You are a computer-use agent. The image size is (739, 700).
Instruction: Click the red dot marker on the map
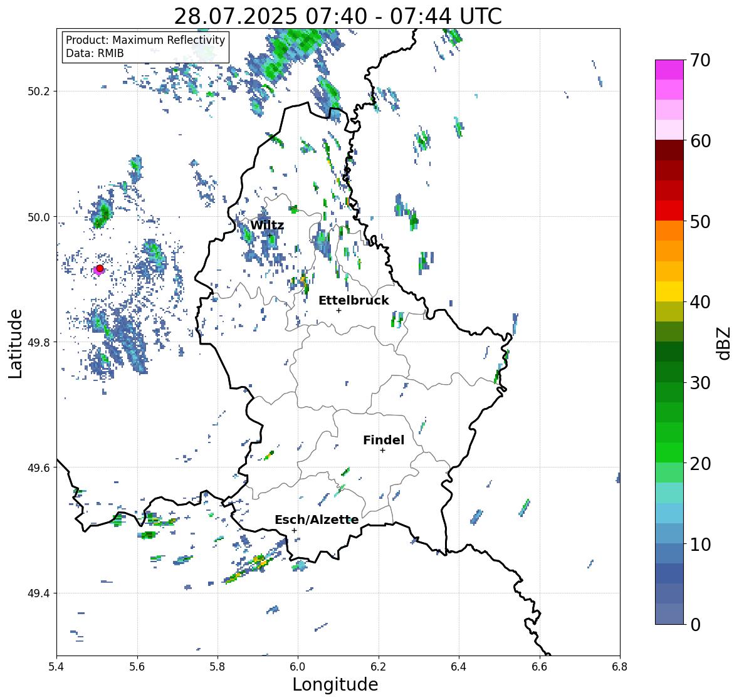[x=100, y=268]
